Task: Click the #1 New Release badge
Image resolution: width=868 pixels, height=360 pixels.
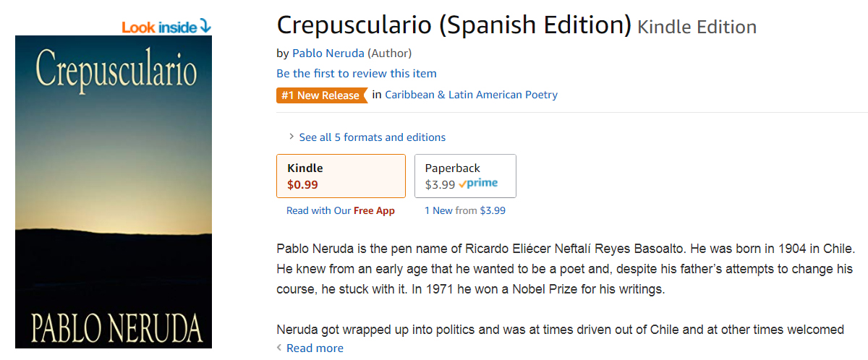Action: point(322,95)
